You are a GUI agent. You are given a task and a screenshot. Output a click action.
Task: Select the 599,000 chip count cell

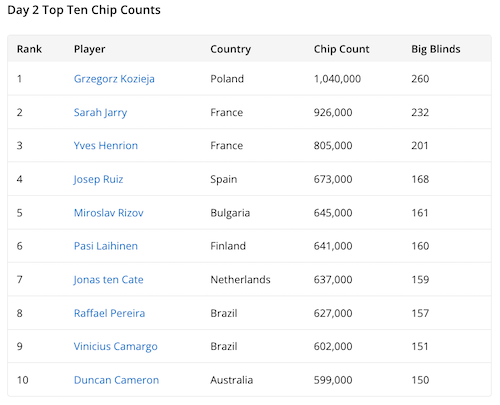(x=333, y=380)
